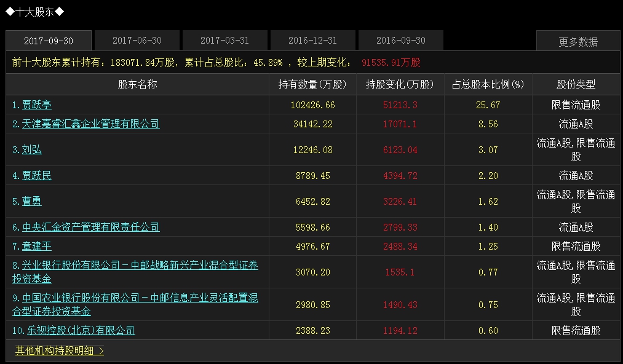Open the 2017-03-31 report tab
623x364 pixels.
(x=225, y=41)
